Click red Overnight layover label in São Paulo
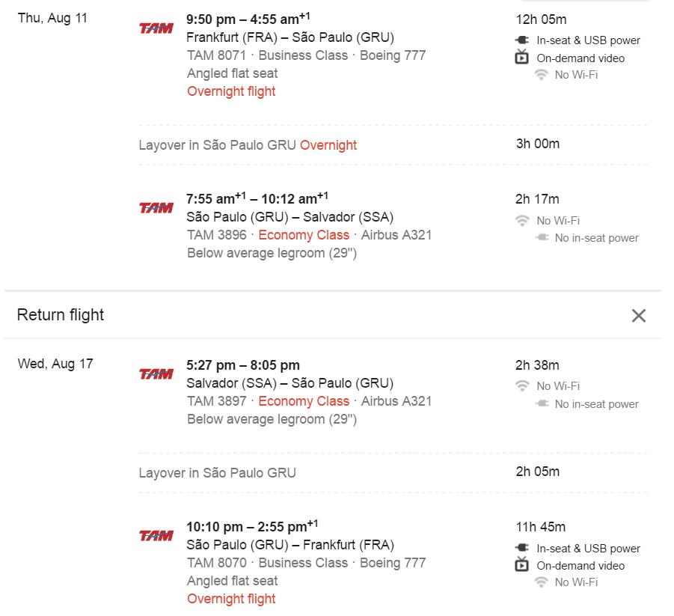 click(328, 145)
